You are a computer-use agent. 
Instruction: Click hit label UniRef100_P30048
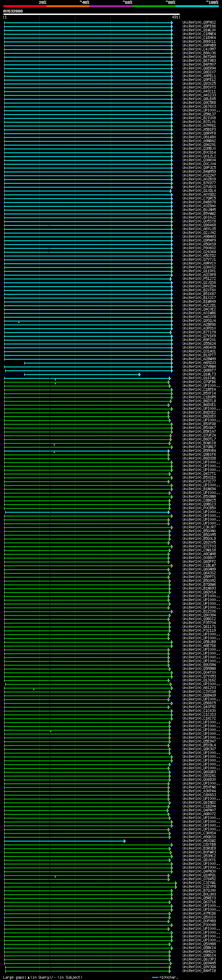point(199,925)
